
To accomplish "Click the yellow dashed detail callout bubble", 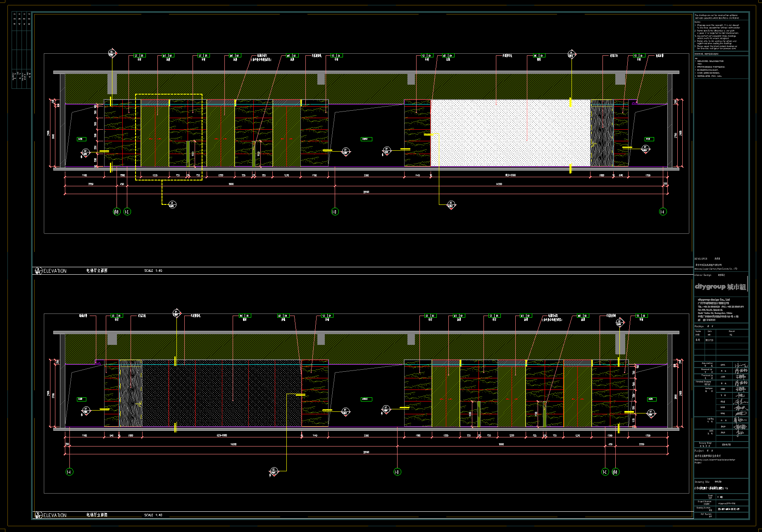I will click(172, 204).
